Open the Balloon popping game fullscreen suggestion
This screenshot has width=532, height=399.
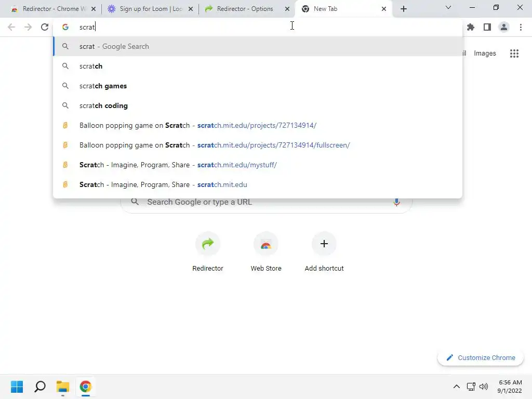[258, 145]
